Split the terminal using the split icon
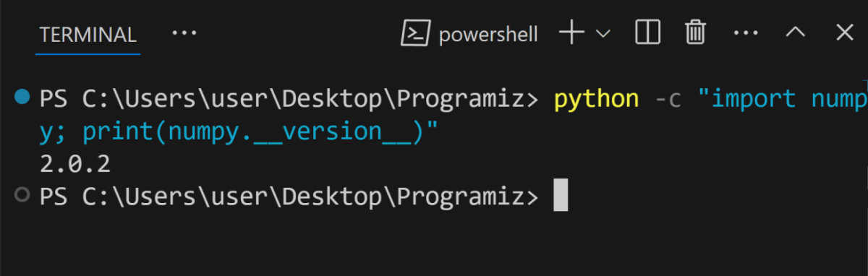 click(648, 33)
